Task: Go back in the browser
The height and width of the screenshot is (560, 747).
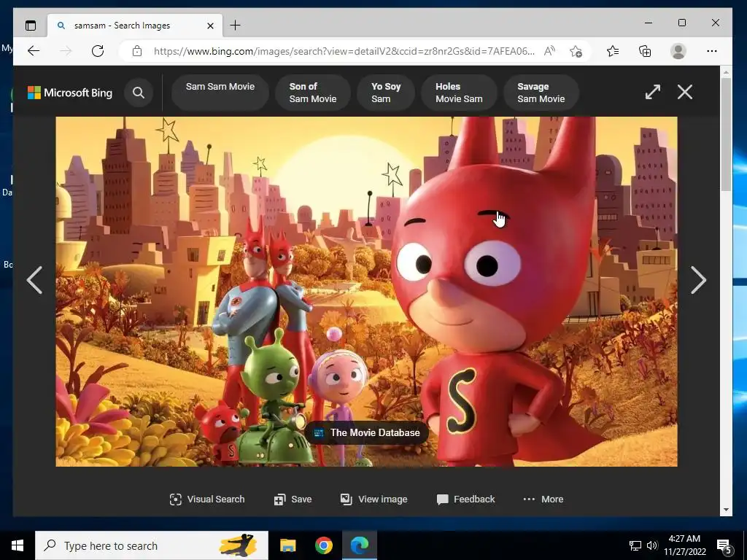Action: [34, 51]
